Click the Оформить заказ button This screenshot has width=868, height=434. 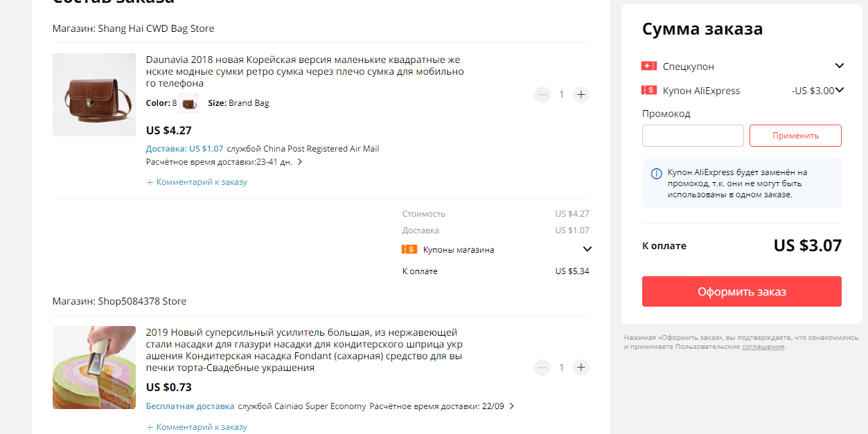(x=742, y=291)
